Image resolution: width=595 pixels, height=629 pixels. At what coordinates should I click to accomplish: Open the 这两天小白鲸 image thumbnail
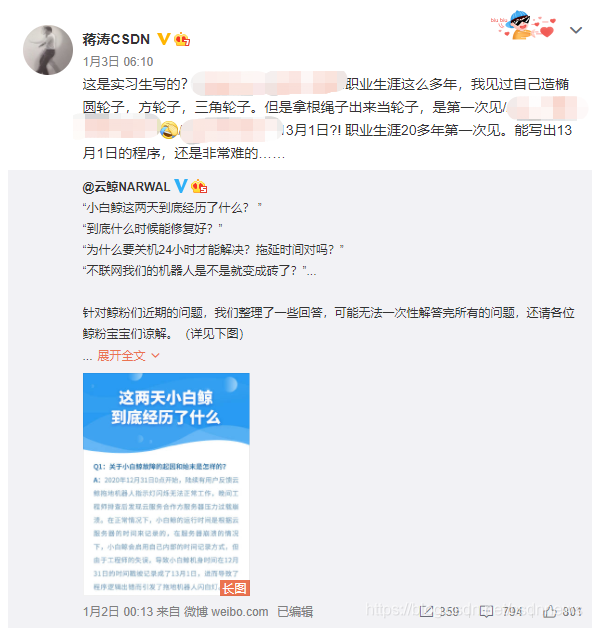click(166, 484)
